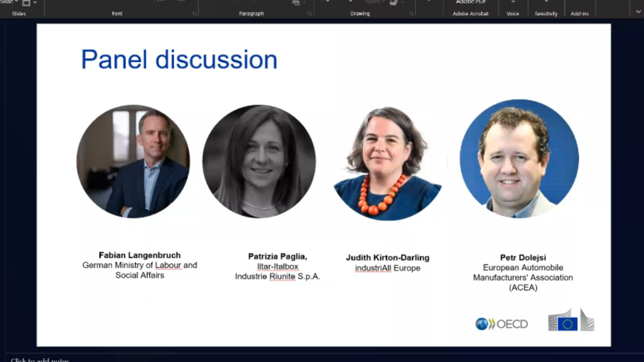
Task: Open the shape effects dropdown arrow
Action: pos(402,2)
